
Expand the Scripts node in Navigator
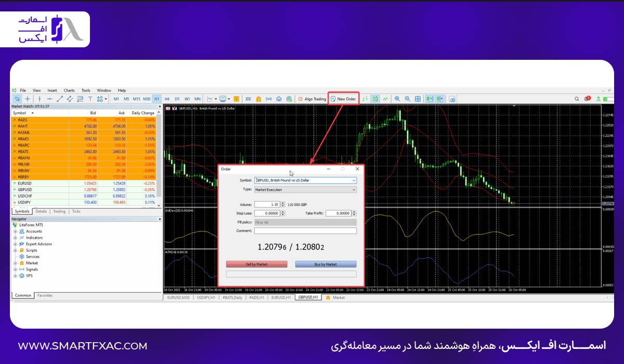click(15, 250)
